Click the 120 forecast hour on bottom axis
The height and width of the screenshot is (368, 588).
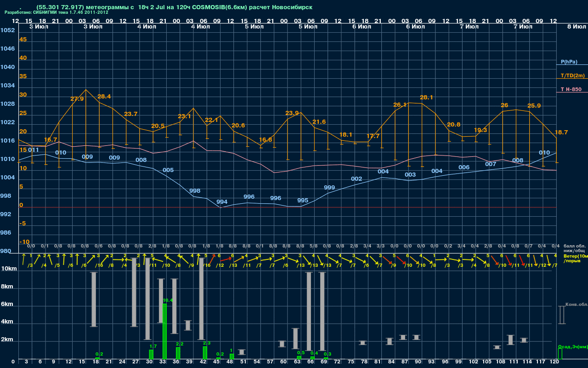[x=554, y=362]
